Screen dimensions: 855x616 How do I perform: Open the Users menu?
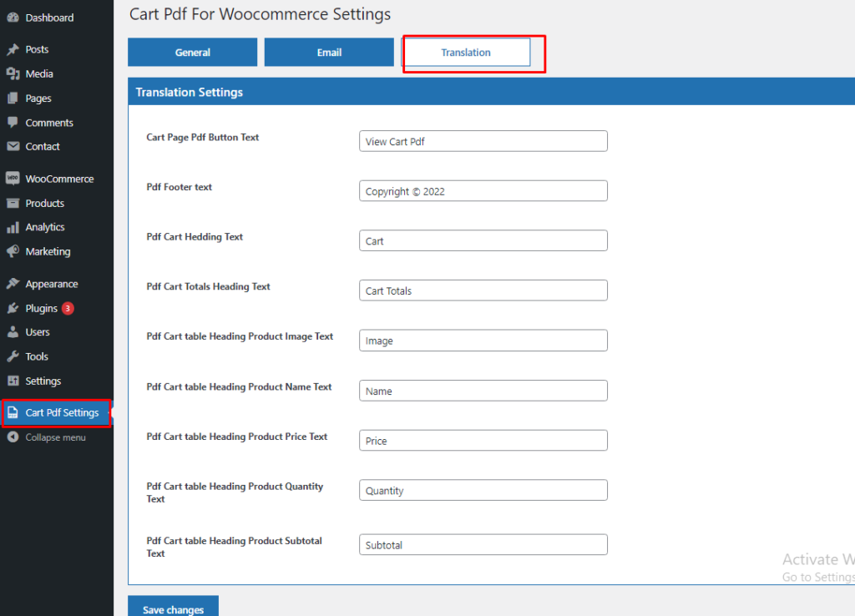coord(57,332)
